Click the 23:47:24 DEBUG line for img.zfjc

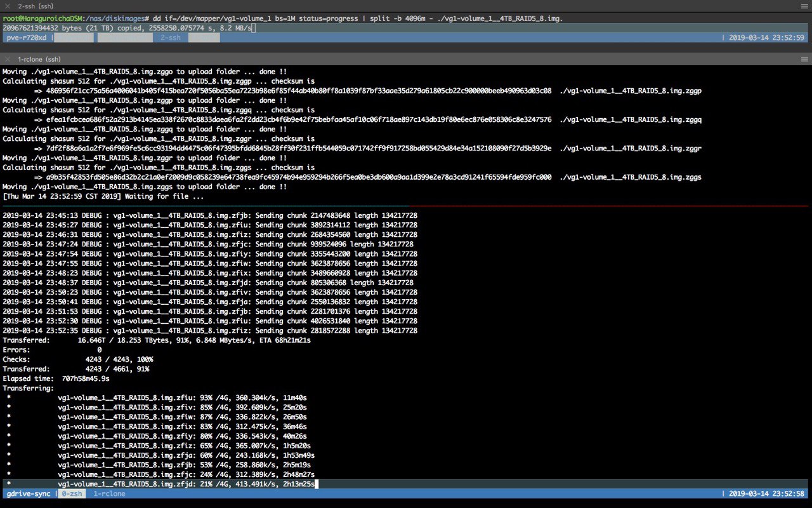click(x=208, y=244)
